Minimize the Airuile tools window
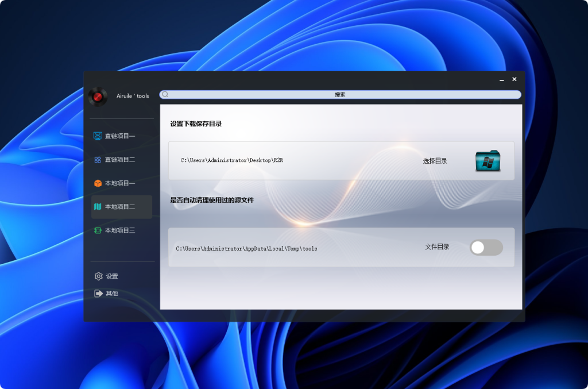The width and height of the screenshot is (588, 389). pos(502,79)
